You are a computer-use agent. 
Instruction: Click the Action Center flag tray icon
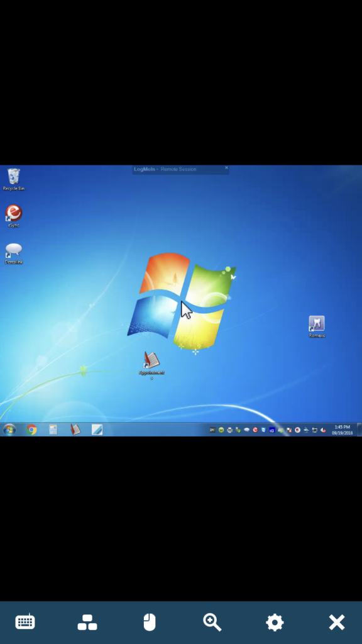pyautogui.click(x=289, y=430)
